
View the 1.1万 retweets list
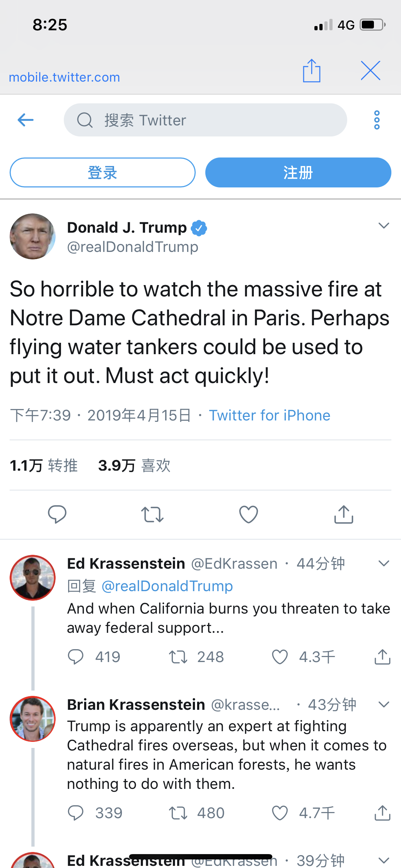pos(43,466)
